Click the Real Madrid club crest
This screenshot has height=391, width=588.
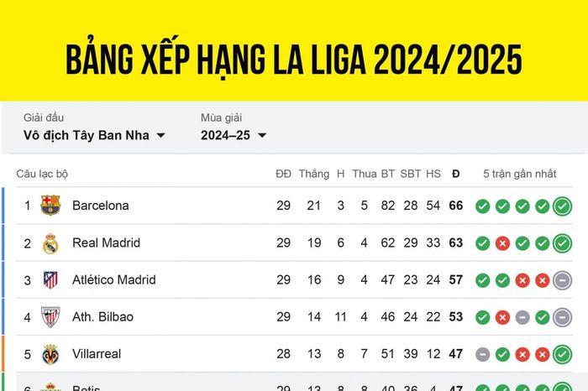[x=50, y=243]
